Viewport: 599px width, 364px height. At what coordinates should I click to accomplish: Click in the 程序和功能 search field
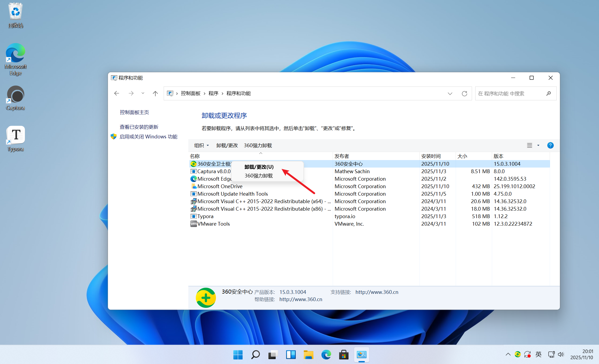click(509, 93)
